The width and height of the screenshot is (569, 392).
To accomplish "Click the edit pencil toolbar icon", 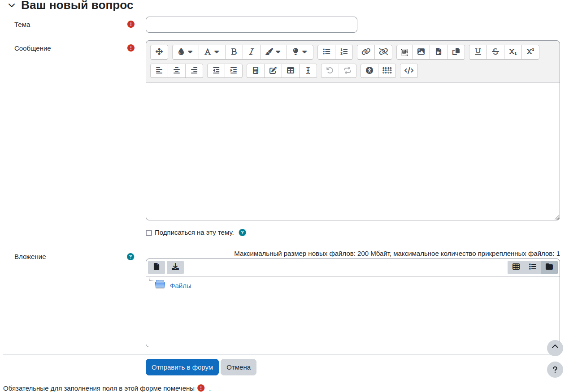I will pos(273,71).
